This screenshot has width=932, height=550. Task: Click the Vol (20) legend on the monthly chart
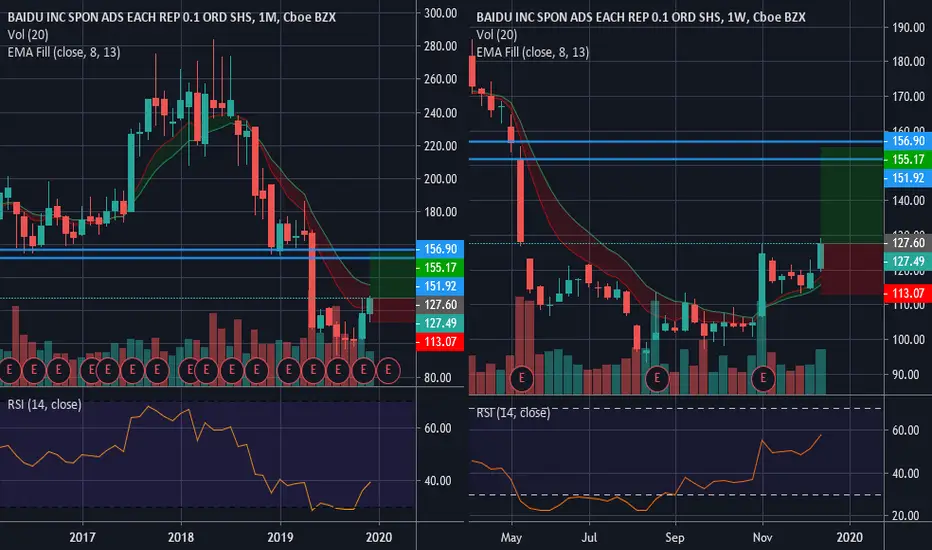click(x=28, y=35)
